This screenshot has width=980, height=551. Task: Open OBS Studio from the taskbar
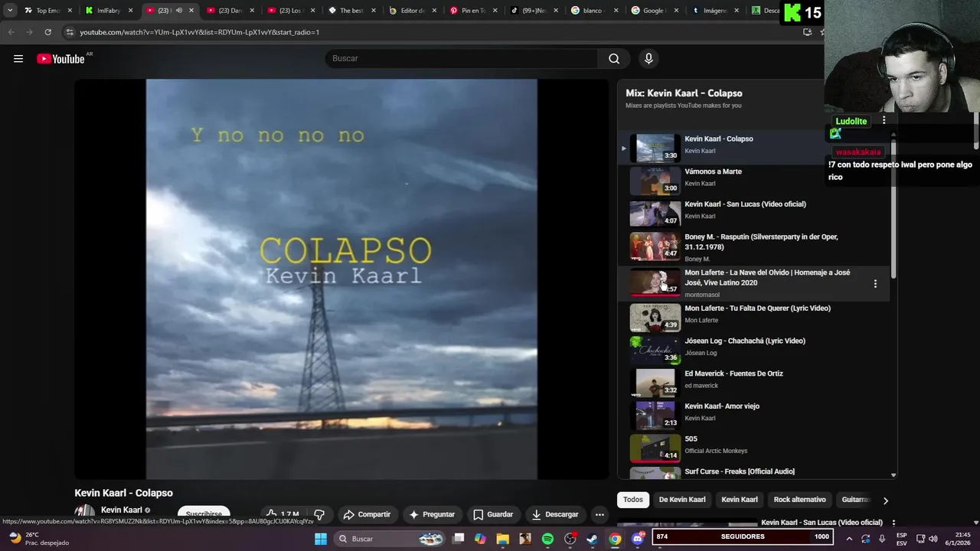click(x=570, y=539)
